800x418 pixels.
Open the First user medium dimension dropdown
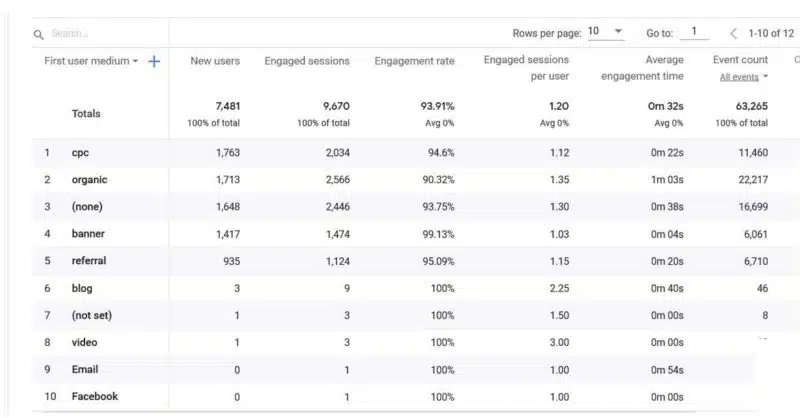[92, 61]
